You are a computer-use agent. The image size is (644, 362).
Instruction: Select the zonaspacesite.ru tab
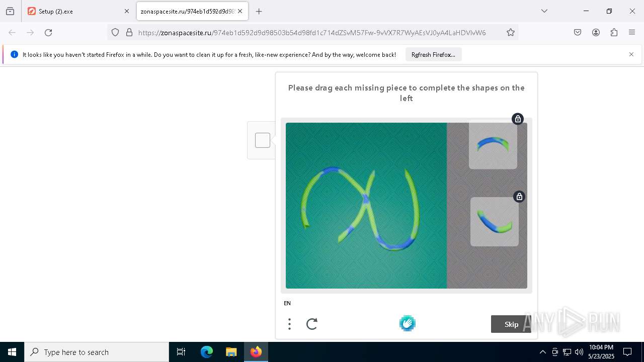pyautogui.click(x=192, y=11)
